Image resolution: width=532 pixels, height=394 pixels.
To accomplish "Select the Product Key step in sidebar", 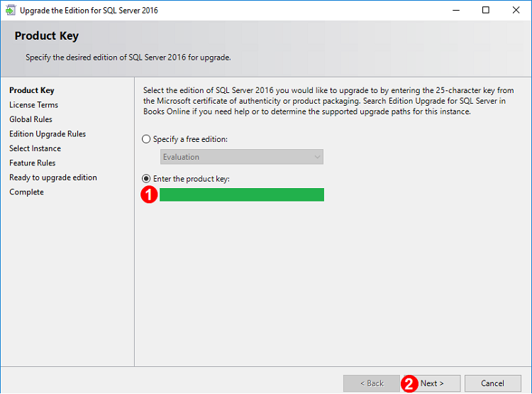I will [x=32, y=90].
